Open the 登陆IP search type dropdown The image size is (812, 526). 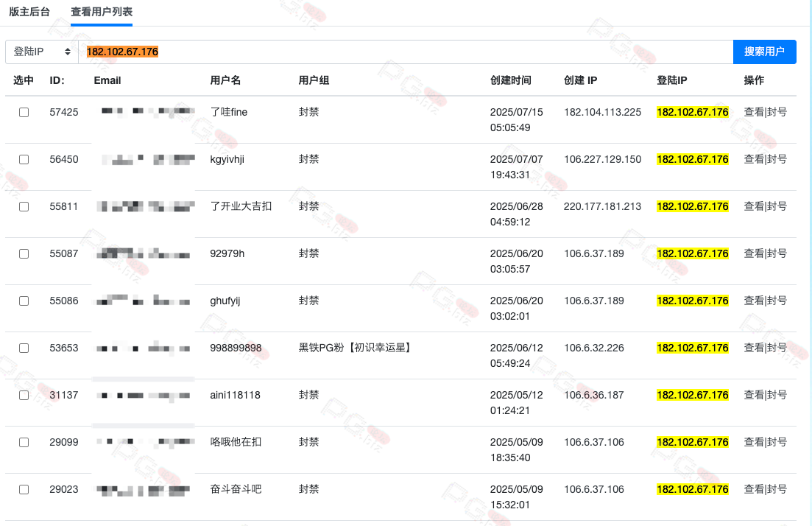(x=42, y=52)
